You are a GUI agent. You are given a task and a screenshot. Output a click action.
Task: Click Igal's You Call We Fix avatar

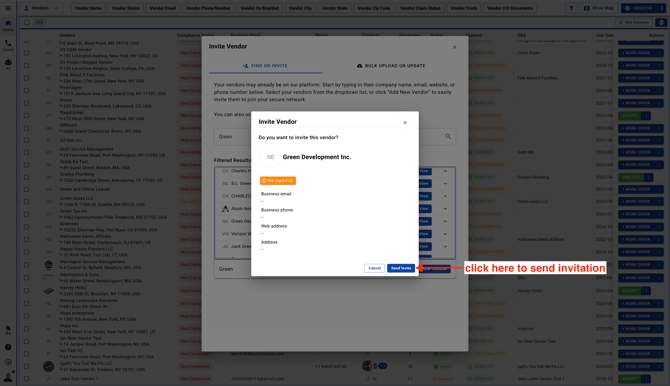[x=48, y=366]
